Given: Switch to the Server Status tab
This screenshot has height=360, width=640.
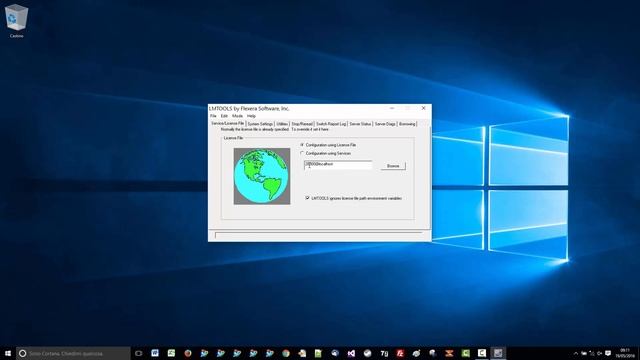Looking at the screenshot, I should click(360, 124).
